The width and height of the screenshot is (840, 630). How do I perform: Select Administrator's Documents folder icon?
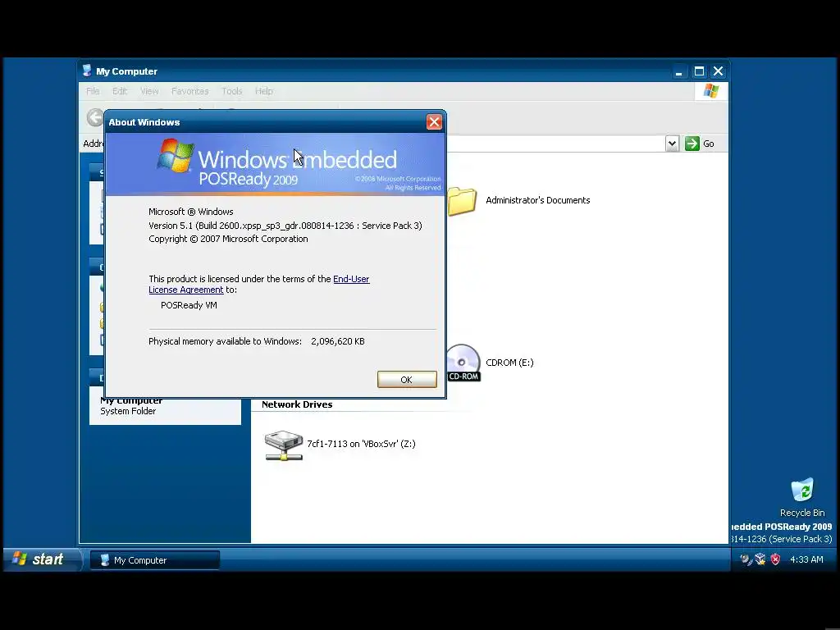pos(461,201)
